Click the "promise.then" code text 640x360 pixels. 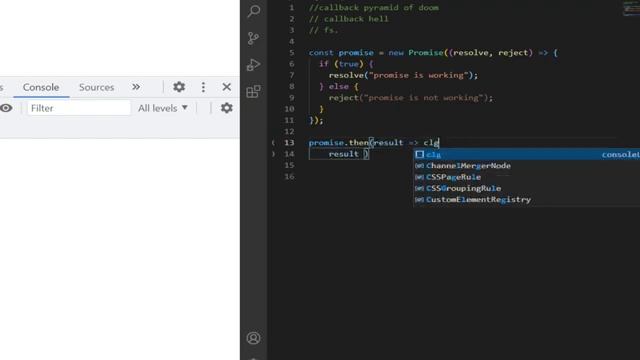(338, 142)
